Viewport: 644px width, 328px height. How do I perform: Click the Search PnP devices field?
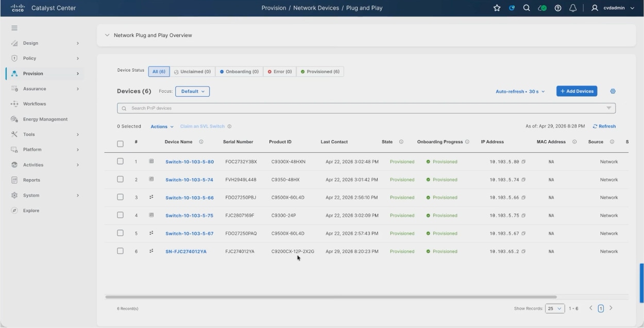366,108
